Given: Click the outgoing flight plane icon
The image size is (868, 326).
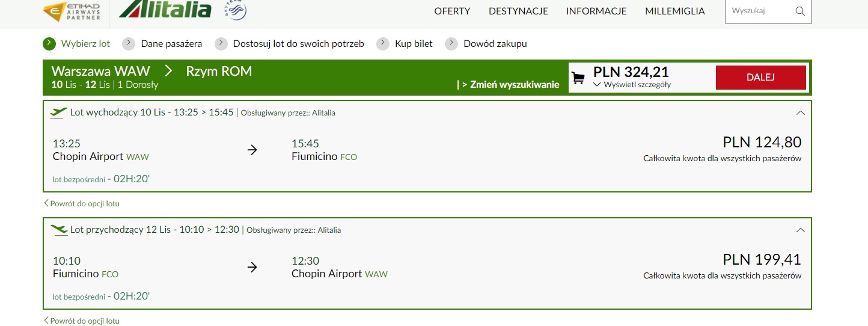Looking at the screenshot, I should point(59,112).
